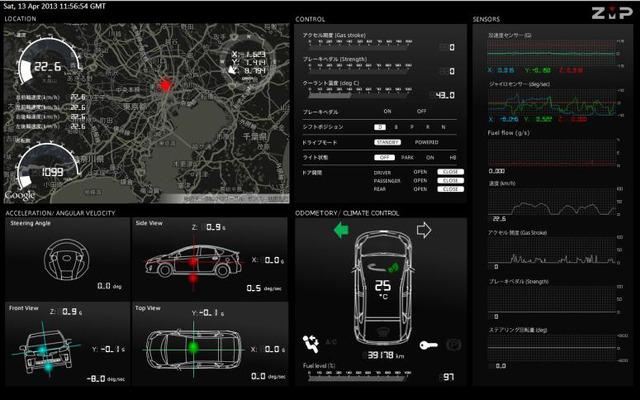Click the Side View 0.5 deg/sec value

coord(264,288)
